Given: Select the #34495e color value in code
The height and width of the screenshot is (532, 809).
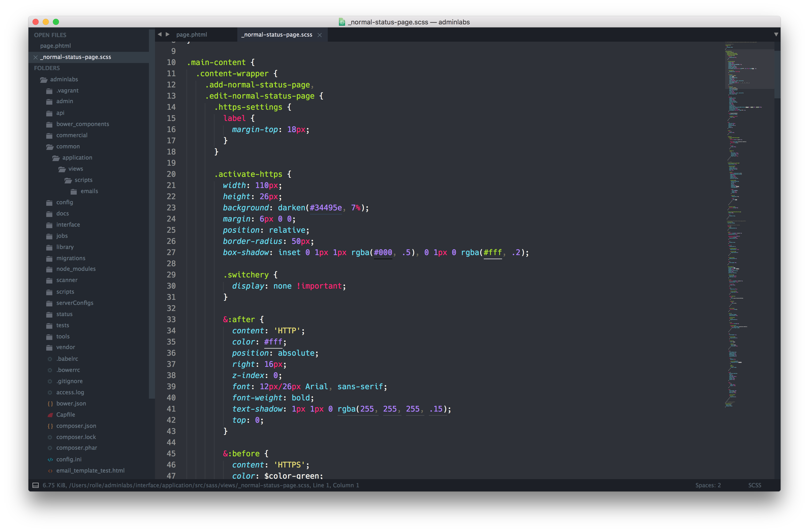Looking at the screenshot, I should tap(325, 208).
